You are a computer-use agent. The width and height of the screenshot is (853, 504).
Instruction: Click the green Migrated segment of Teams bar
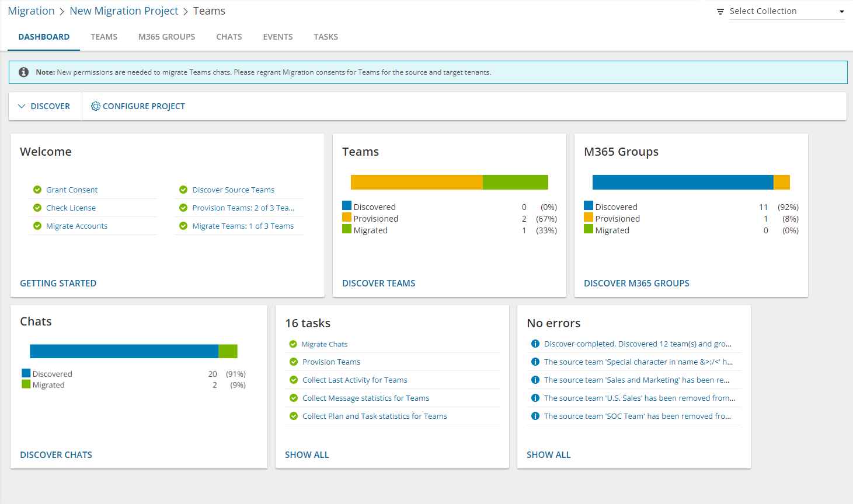pos(515,182)
